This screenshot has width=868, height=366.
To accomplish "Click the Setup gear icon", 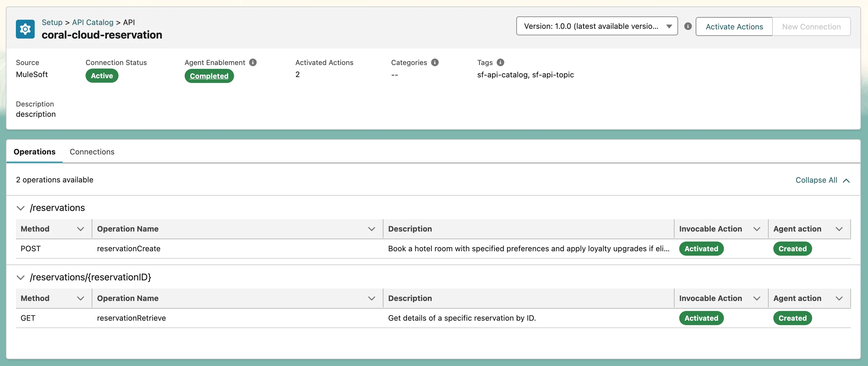I will click(25, 29).
